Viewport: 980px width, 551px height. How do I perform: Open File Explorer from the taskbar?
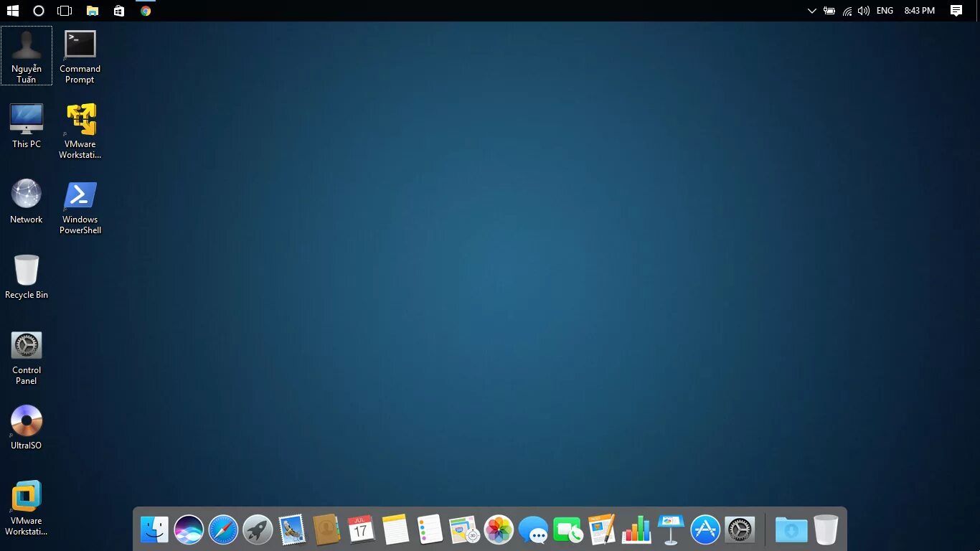coord(92,11)
